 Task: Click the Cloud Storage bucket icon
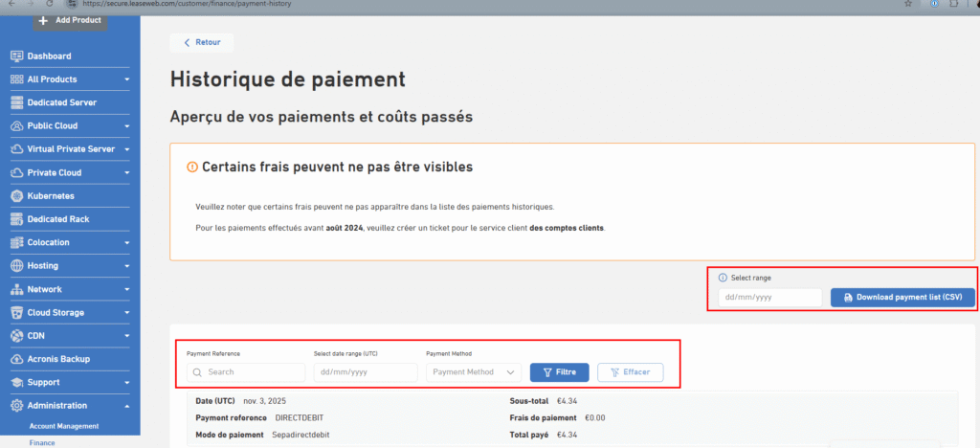click(17, 313)
